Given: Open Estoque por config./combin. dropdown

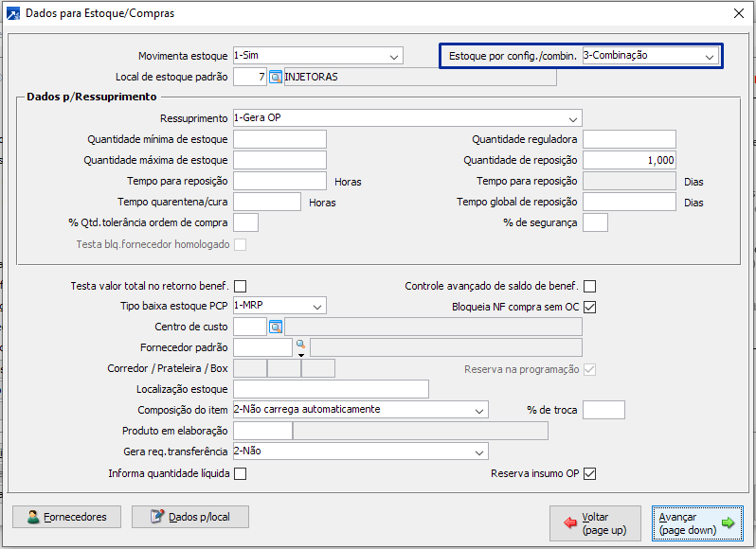Looking at the screenshot, I should coord(709,56).
